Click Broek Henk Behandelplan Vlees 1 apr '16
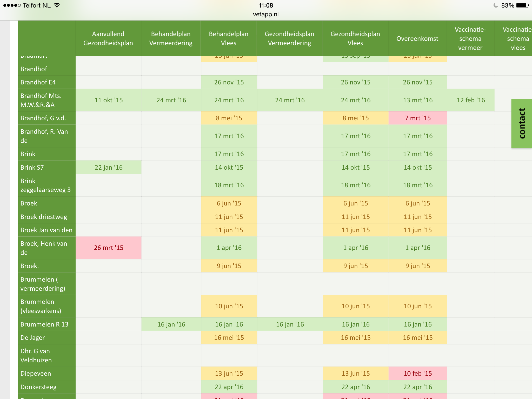The height and width of the screenshot is (399, 532). (229, 248)
